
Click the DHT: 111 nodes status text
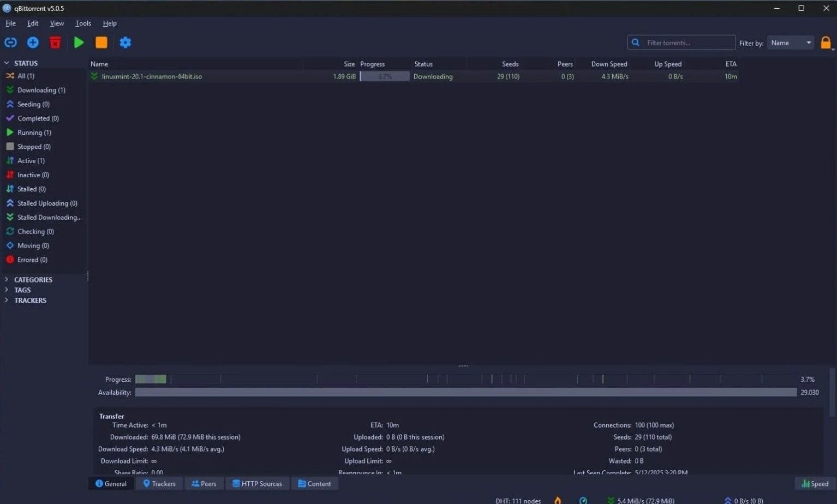point(518,500)
